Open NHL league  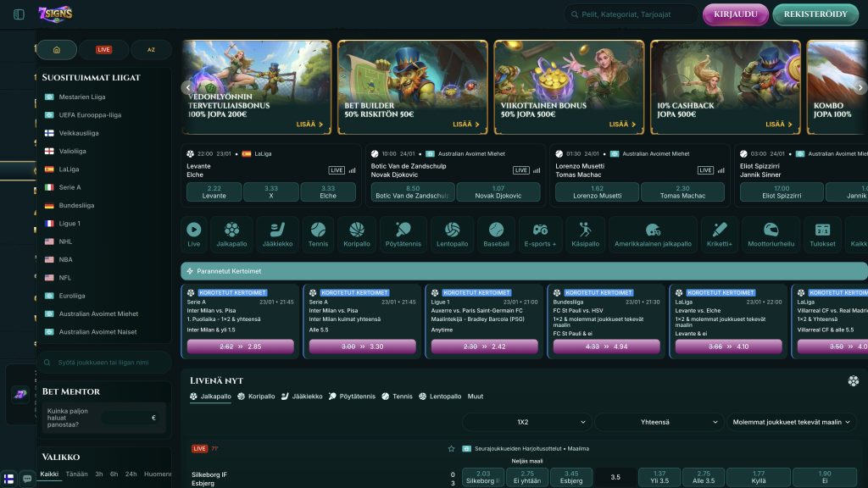(65, 241)
